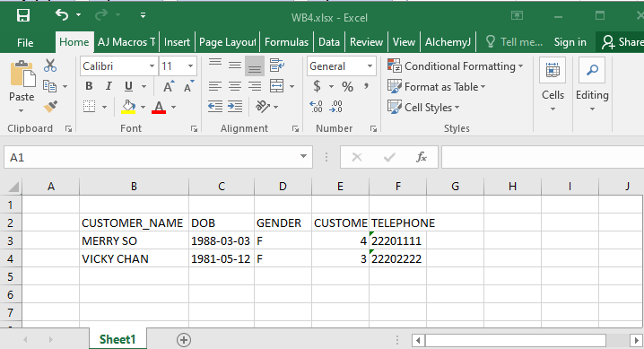Screen dimensions: 644x349
Task: Align text right
Action: [x=255, y=87]
